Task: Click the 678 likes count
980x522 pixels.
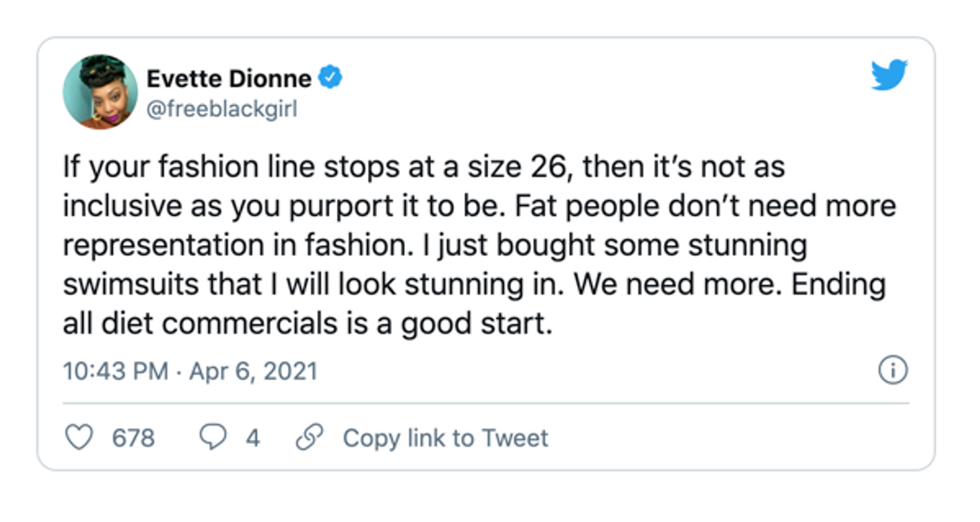Action: click(133, 438)
